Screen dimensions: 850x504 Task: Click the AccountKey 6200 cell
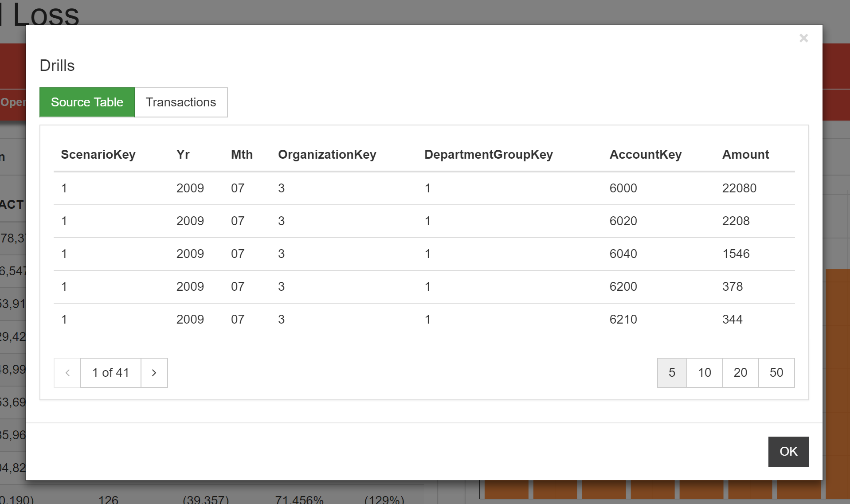point(623,287)
